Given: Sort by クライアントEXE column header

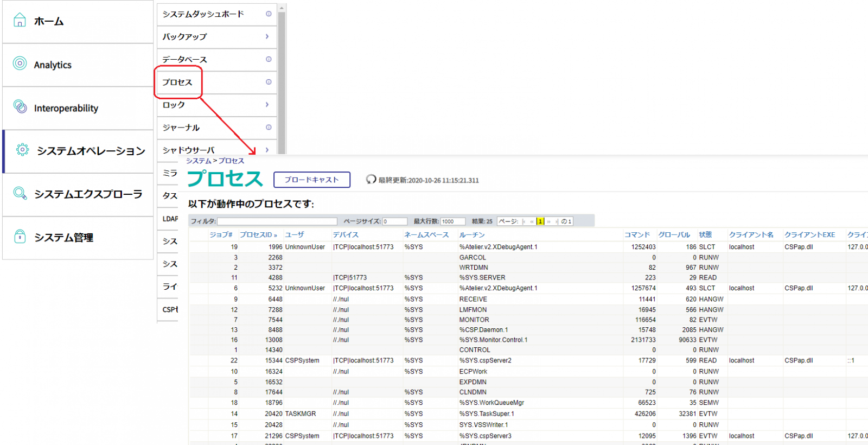Looking at the screenshot, I should point(809,234).
